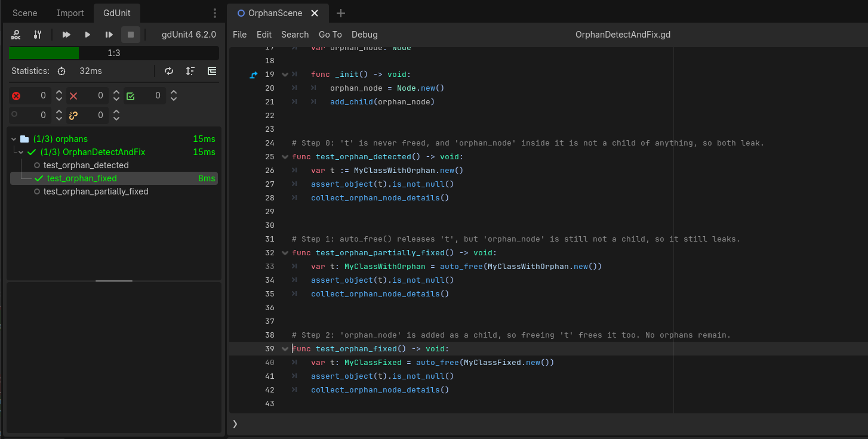Run overall tests with fast-forward button
This screenshot has width=868, height=439.
67,35
